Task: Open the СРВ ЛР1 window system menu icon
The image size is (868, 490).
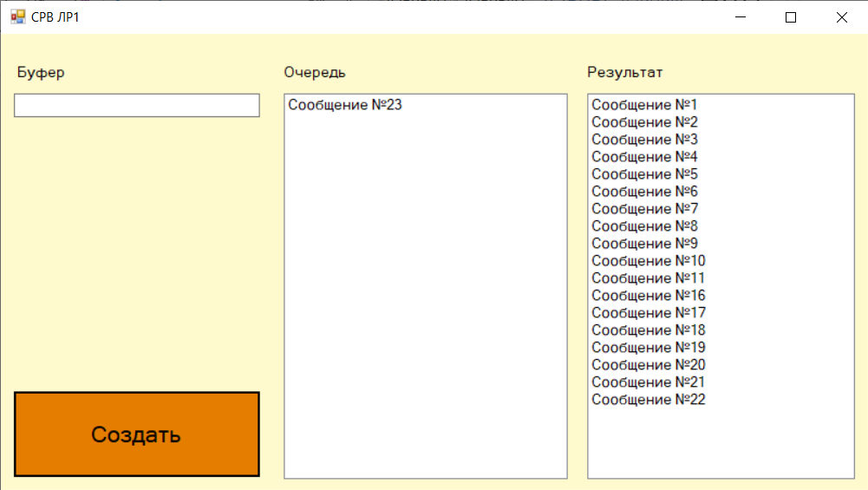Action: tap(17, 17)
